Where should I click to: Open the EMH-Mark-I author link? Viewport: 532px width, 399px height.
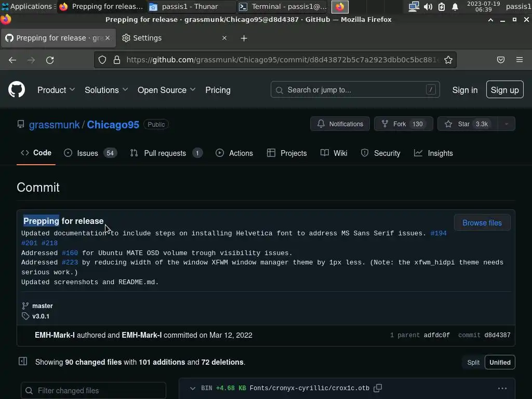click(55, 335)
